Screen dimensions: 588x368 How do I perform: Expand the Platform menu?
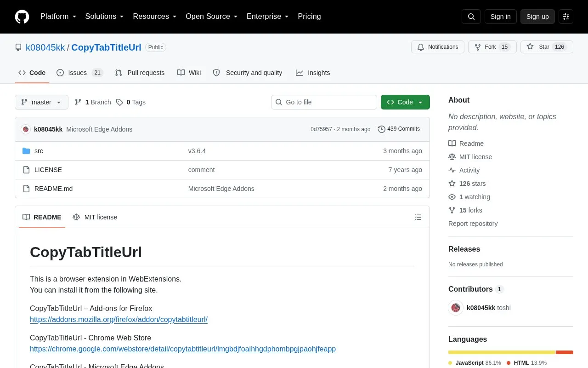click(x=58, y=17)
